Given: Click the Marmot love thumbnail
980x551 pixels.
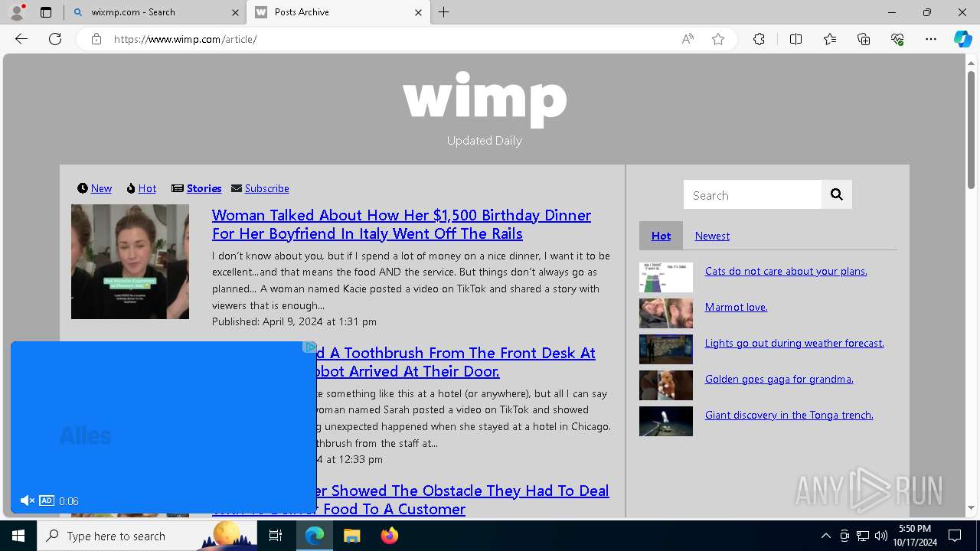Looking at the screenshot, I should point(666,314).
